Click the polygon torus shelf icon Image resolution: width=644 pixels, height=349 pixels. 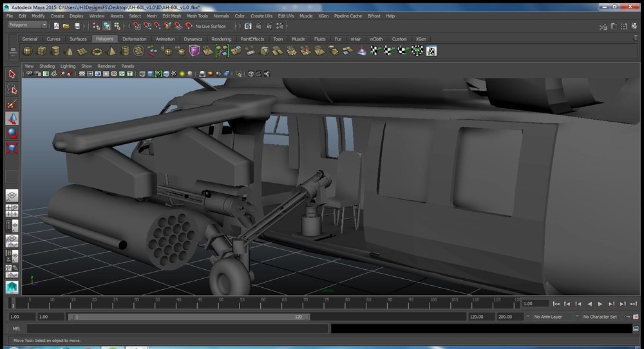pyautogui.click(x=97, y=51)
